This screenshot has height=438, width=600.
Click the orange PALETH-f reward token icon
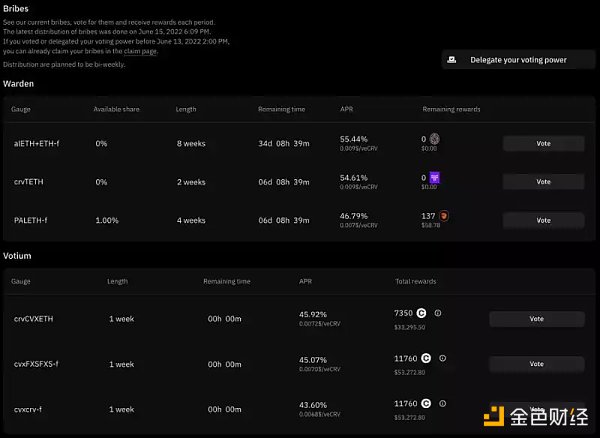pyautogui.click(x=445, y=215)
